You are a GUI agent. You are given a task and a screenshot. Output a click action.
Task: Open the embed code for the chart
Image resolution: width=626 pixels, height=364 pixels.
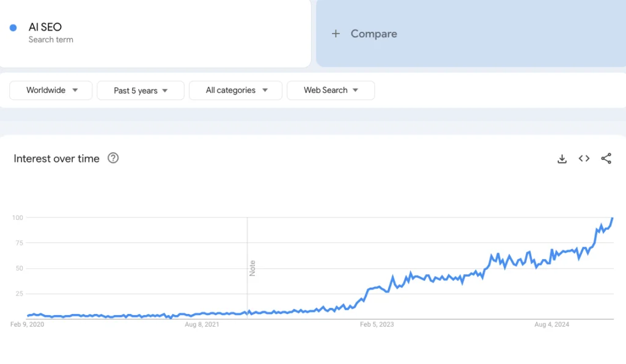point(584,158)
